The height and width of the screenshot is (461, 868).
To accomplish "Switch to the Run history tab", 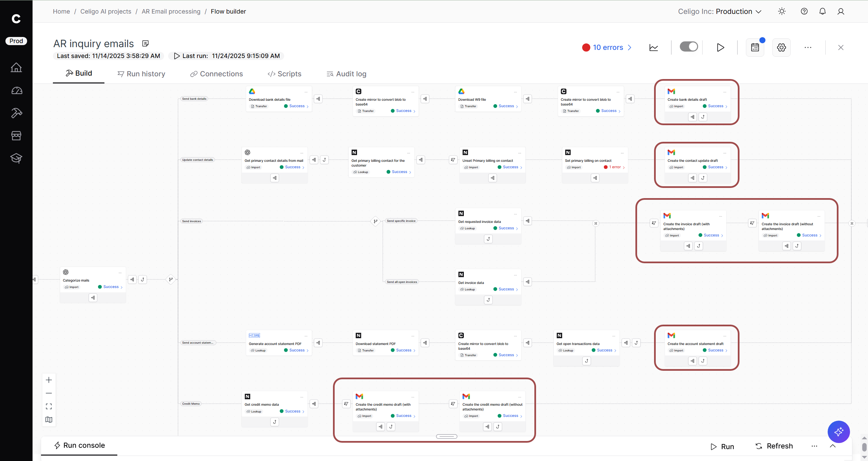I will coord(141,74).
